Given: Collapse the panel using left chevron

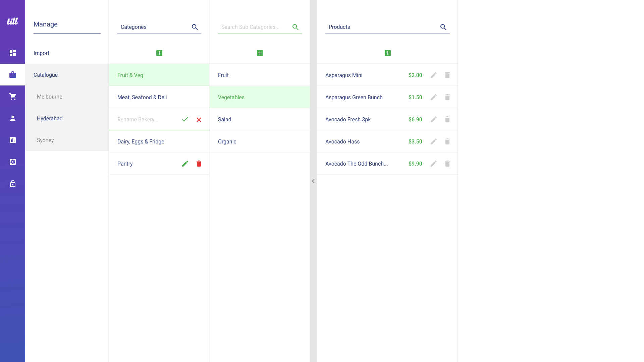Looking at the screenshot, I should click(313, 181).
